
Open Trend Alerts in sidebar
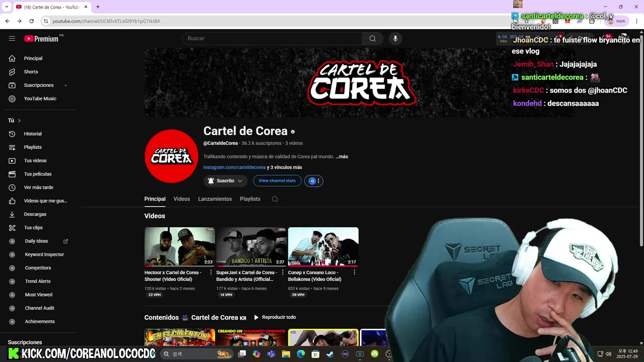(x=38, y=282)
